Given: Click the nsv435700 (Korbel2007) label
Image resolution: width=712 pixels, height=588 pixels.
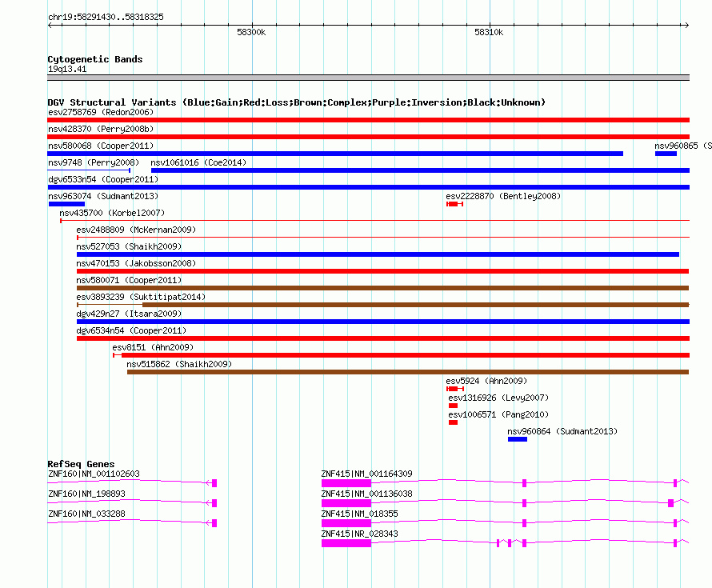Looking at the screenshot, I should pos(112,213).
